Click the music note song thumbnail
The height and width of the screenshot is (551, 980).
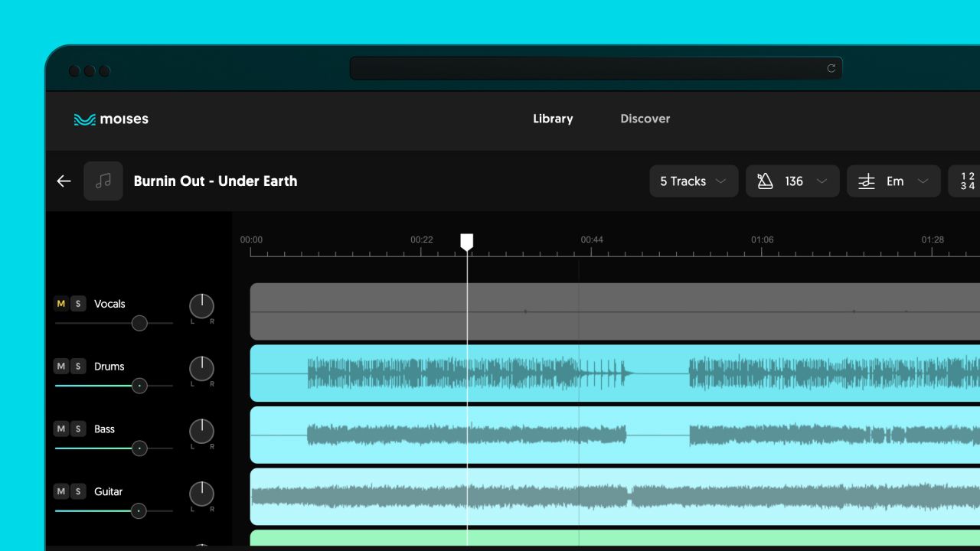pyautogui.click(x=103, y=181)
